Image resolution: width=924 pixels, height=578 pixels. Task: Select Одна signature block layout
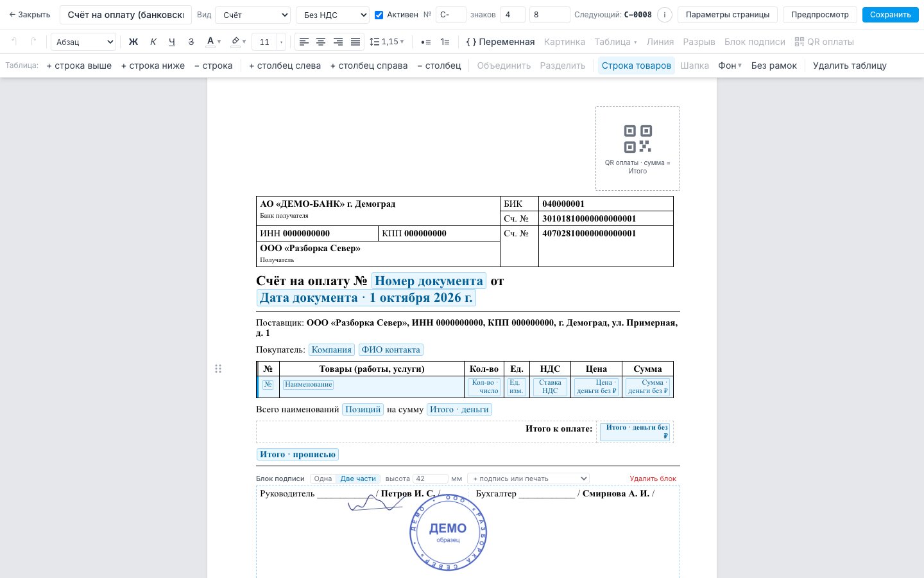(x=323, y=478)
